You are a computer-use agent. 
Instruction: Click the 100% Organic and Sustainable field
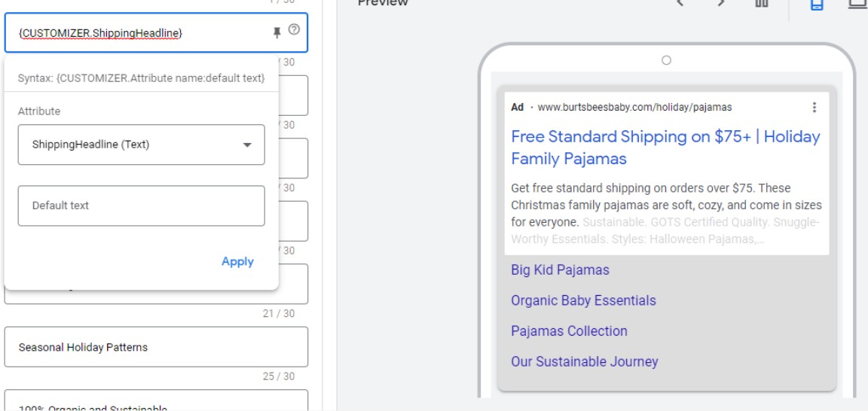156,400
